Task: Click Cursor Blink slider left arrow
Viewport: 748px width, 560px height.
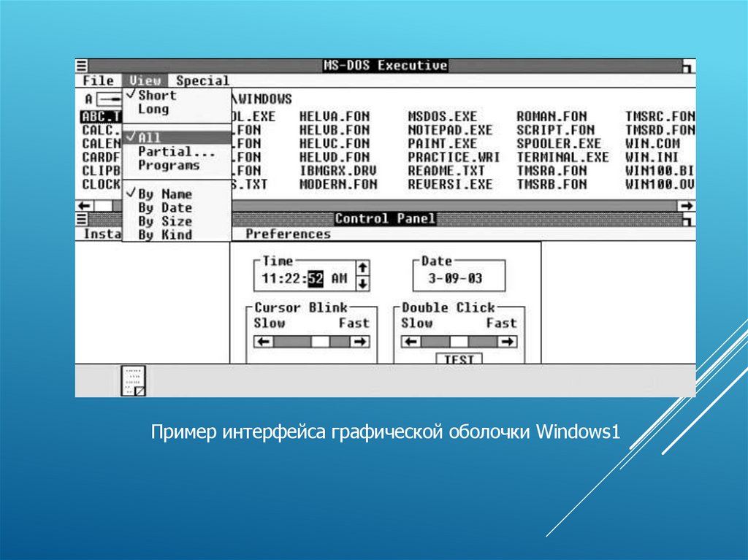Action: (x=264, y=342)
